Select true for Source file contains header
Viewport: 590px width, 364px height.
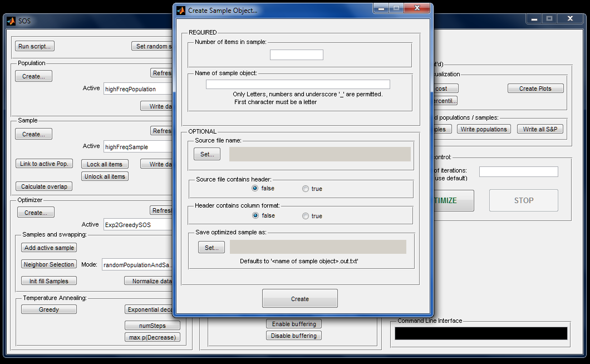pyautogui.click(x=306, y=189)
